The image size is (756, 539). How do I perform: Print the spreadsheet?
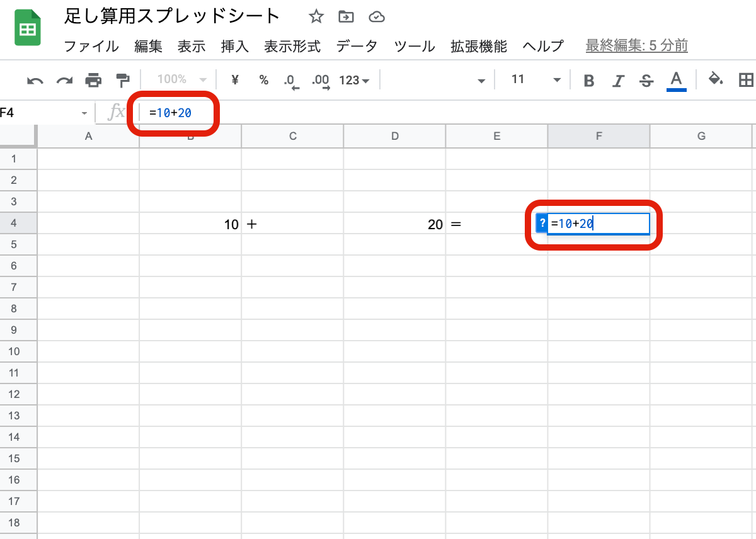pyautogui.click(x=93, y=80)
